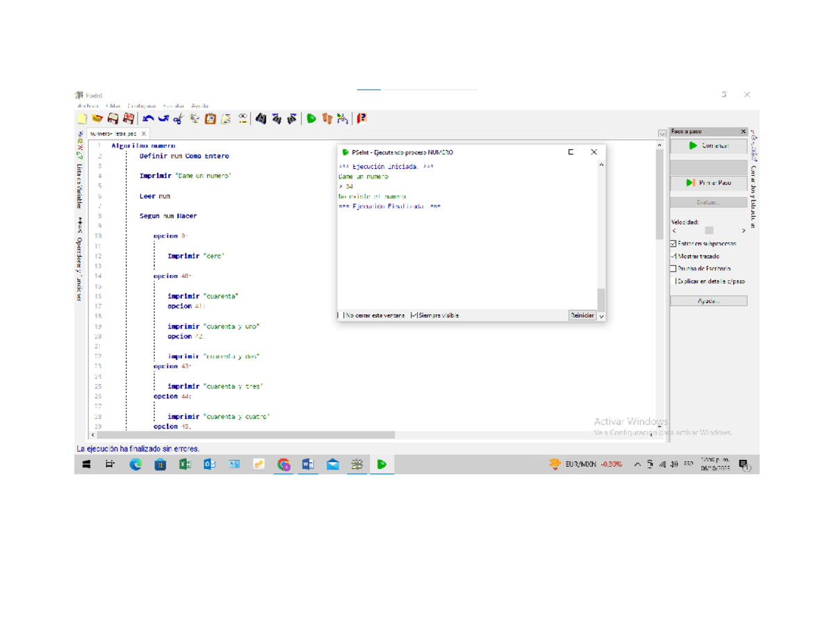Click the footprints step-by-step icon
Image resolution: width=834 pixels, height=644 pixels.
point(327,119)
